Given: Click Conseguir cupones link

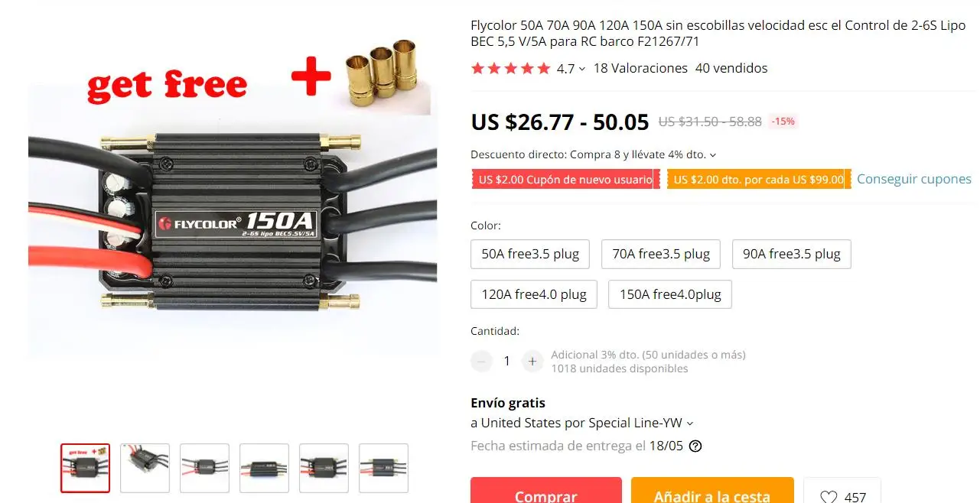Looking at the screenshot, I should 914,179.
